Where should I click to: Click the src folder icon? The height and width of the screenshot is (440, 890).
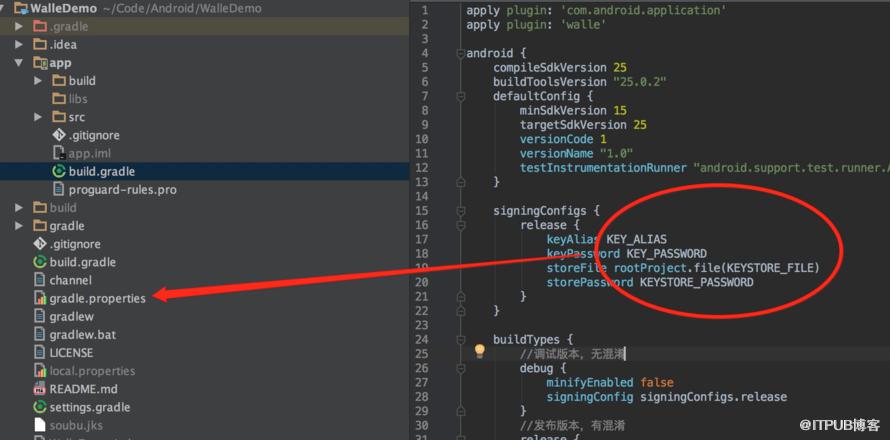click(x=59, y=117)
